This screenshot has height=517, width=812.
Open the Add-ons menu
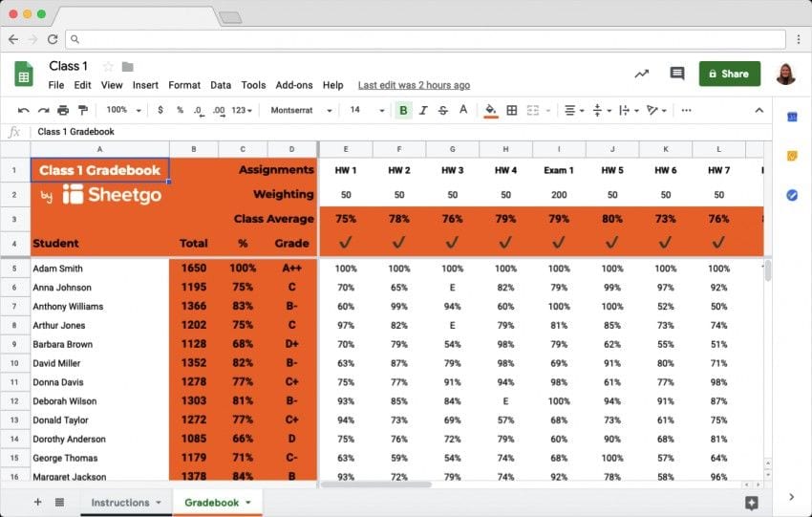tap(294, 85)
